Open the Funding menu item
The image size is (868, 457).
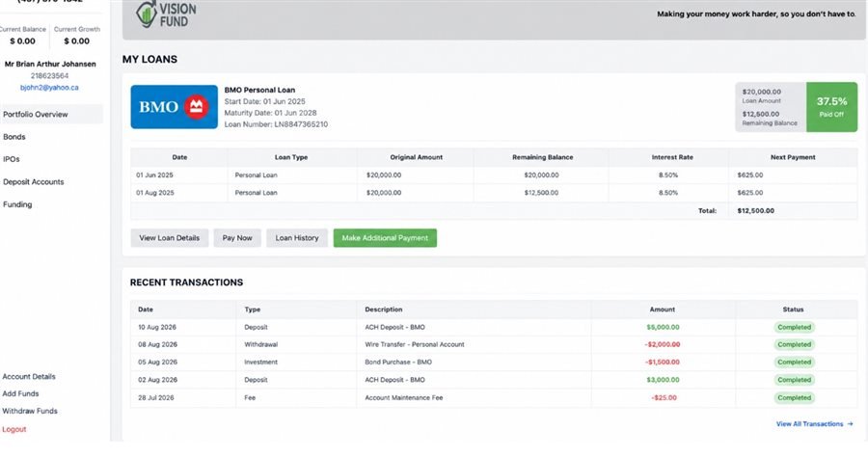click(17, 204)
